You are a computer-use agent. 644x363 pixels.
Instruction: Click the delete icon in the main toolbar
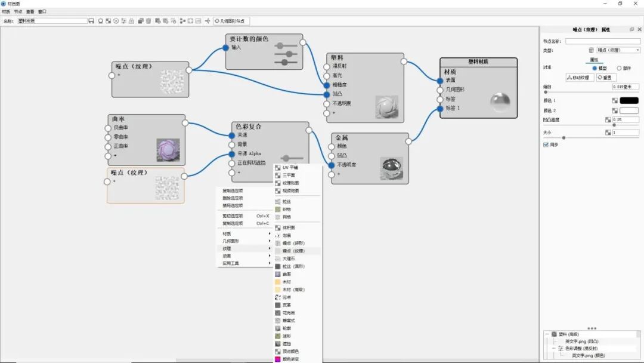147,20
